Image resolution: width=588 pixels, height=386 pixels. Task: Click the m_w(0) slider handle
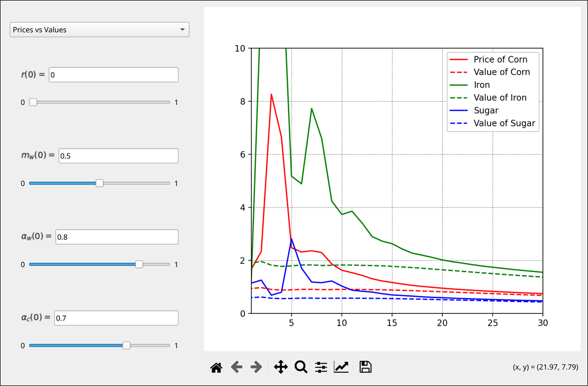tap(99, 183)
